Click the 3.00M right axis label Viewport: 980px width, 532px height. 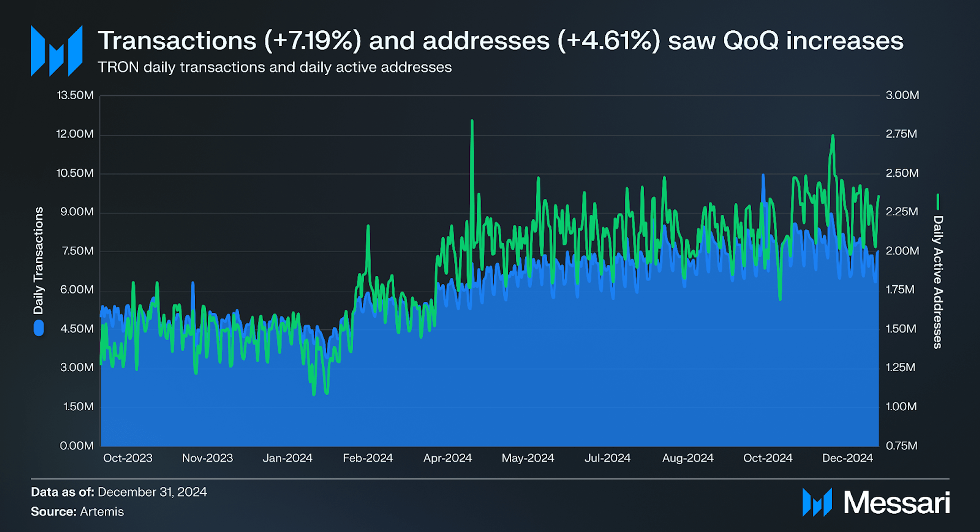tap(902, 95)
